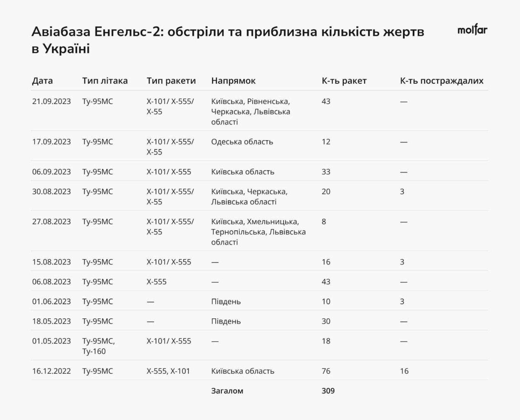
Task: Click the Тип літака column header
Action: (x=105, y=81)
